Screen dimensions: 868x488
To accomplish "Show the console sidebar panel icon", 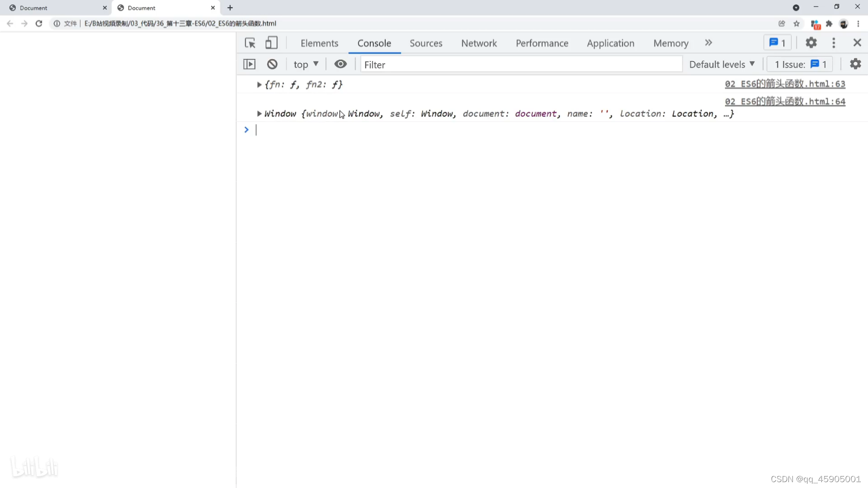I will point(250,64).
